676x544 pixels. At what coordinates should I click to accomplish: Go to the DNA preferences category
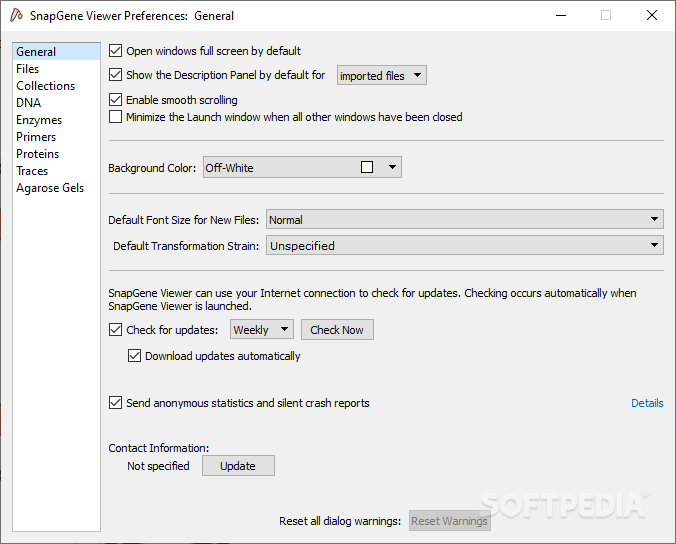point(56,103)
